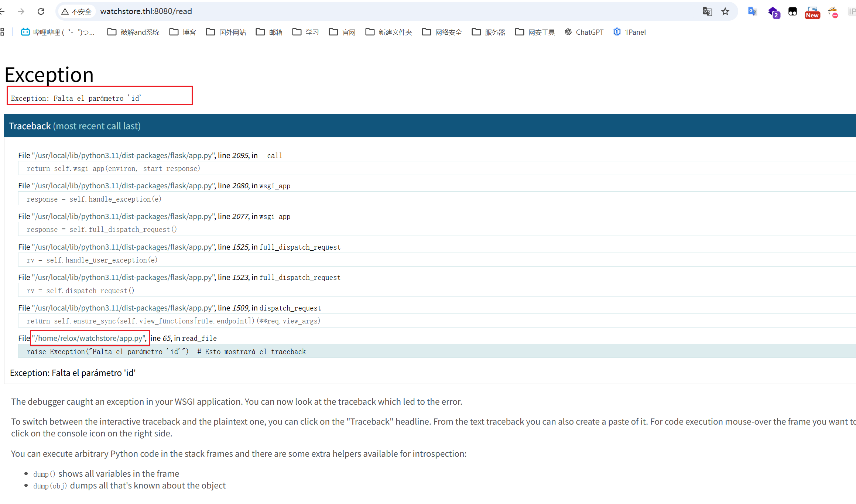856x504 pixels.
Task: Open the ChatGPT bookmark
Action: 584,32
